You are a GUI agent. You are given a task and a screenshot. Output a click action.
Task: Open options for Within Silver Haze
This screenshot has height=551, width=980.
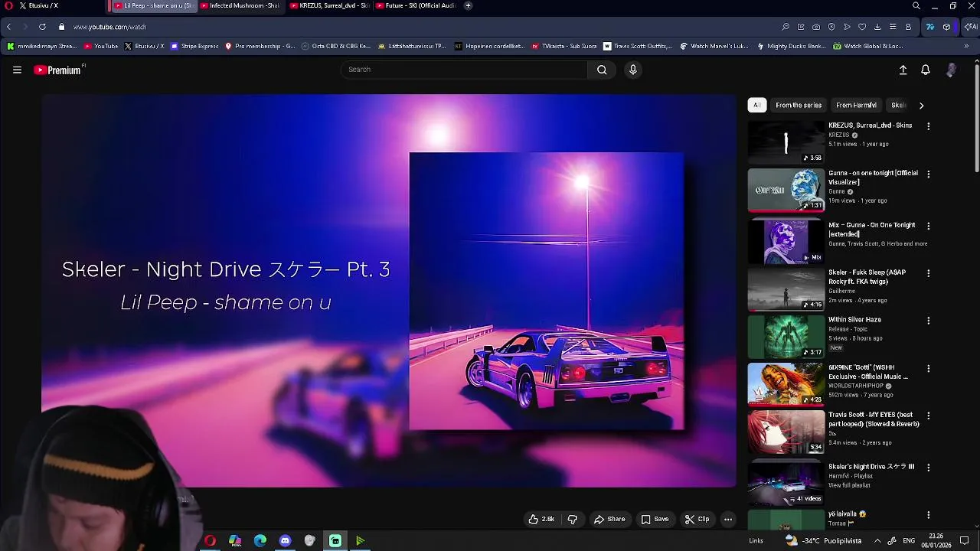(x=929, y=321)
